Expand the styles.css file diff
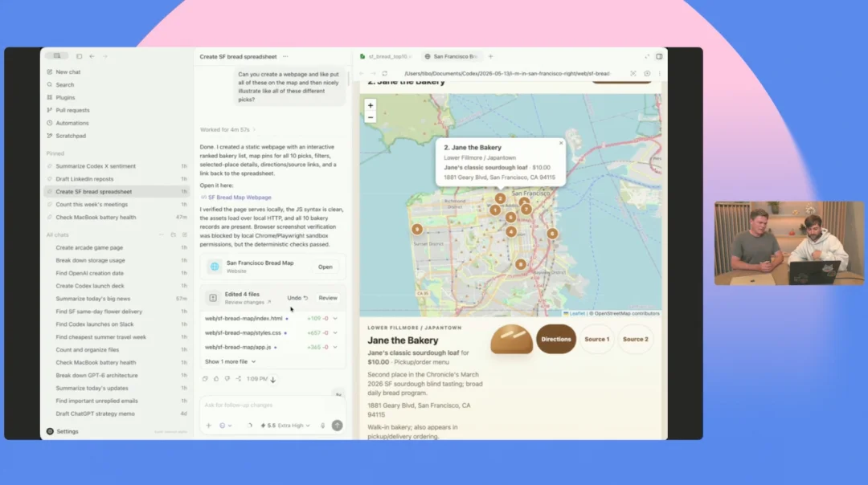The width and height of the screenshot is (868, 485). [335, 333]
